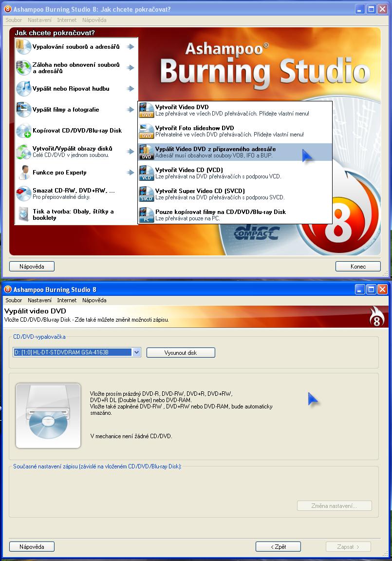Select Vytvořit Video CD (VCD) entry
Screen dimensions: 392x561
coord(235,173)
